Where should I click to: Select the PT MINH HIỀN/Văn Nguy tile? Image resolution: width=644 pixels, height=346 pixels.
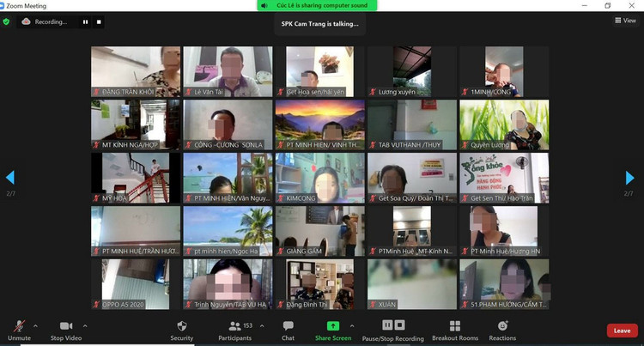pos(228,178)
